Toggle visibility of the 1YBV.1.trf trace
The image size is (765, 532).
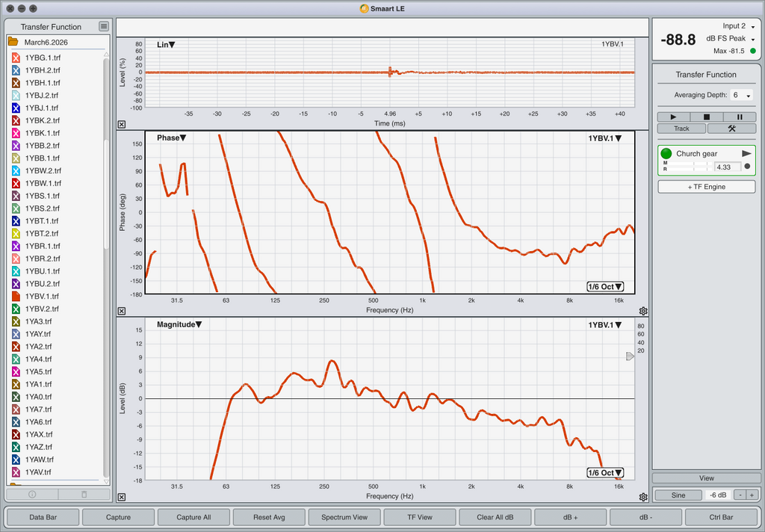16,297
